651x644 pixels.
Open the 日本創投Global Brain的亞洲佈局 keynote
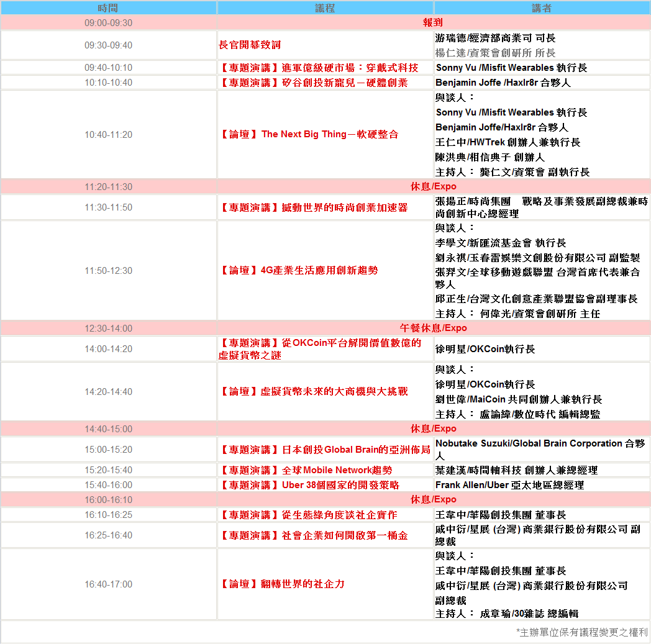tap(324, 450)
